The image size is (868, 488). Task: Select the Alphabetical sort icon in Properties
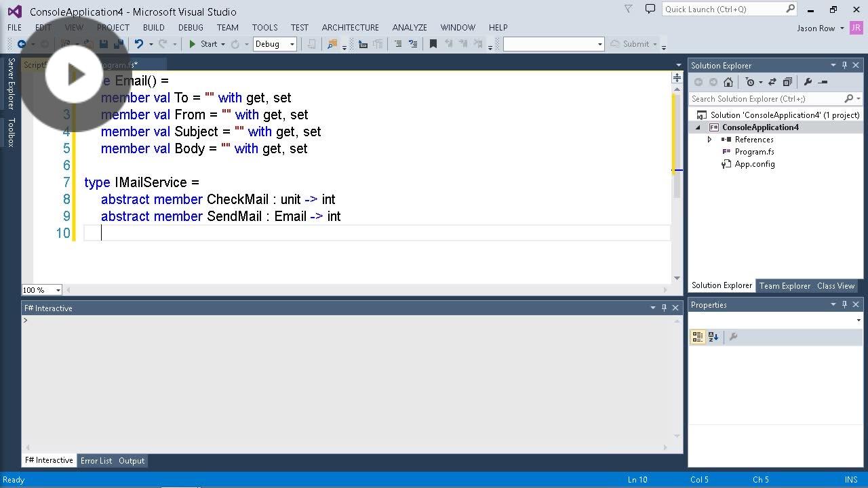coord(712,336)
